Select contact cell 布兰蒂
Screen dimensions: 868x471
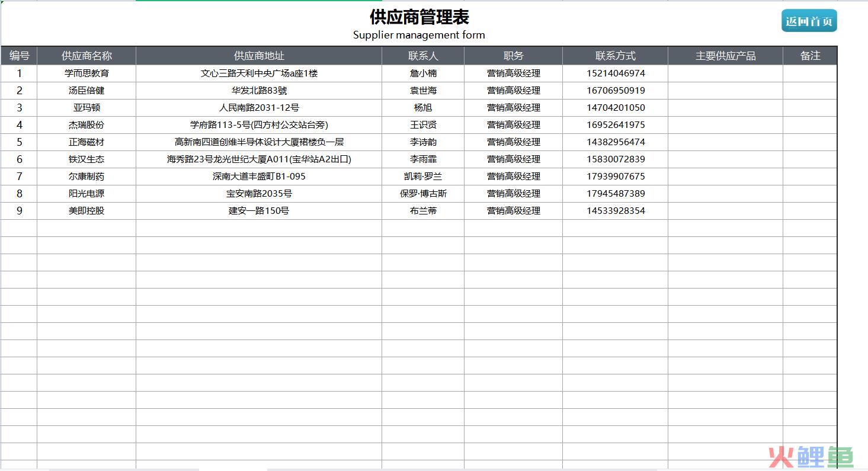[423, 211]
